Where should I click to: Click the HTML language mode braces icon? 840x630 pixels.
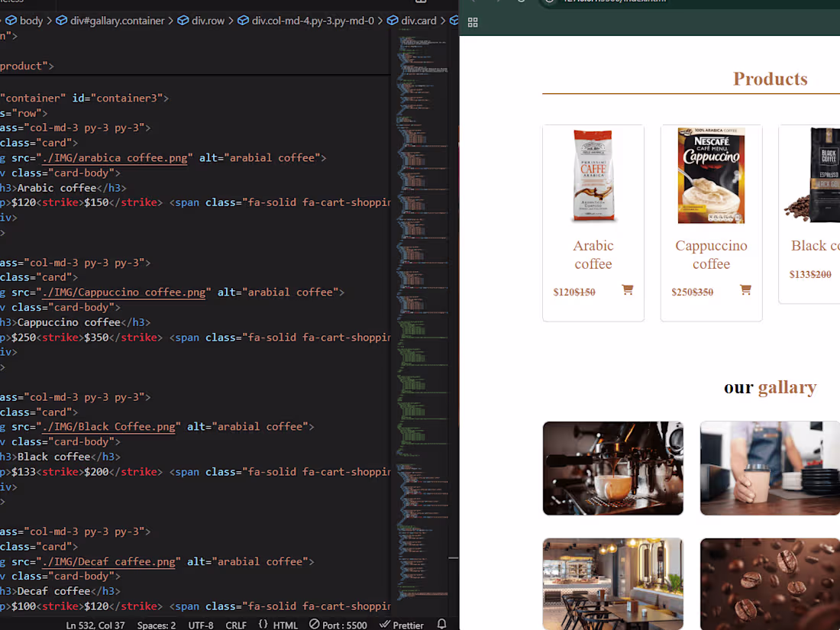(263, 624)
